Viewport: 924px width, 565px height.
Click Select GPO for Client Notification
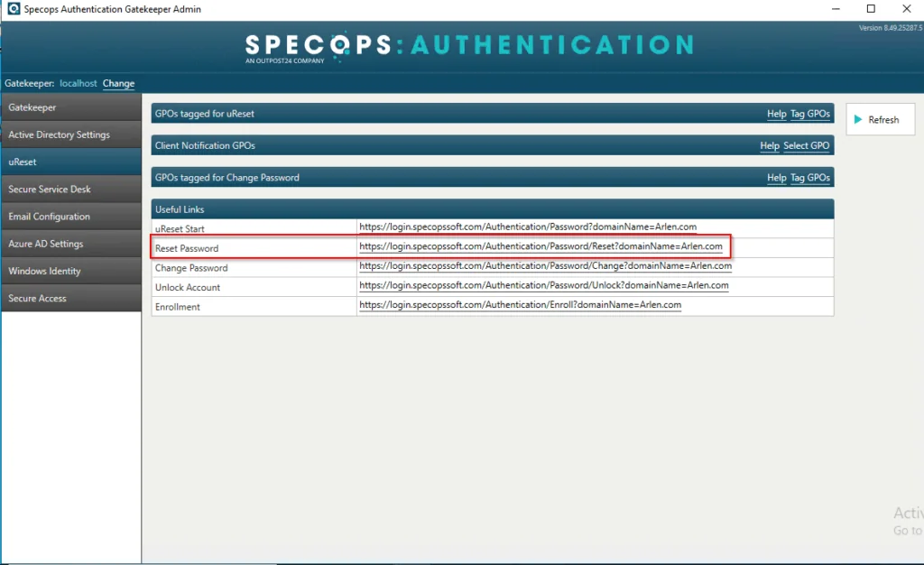[807, 145]
